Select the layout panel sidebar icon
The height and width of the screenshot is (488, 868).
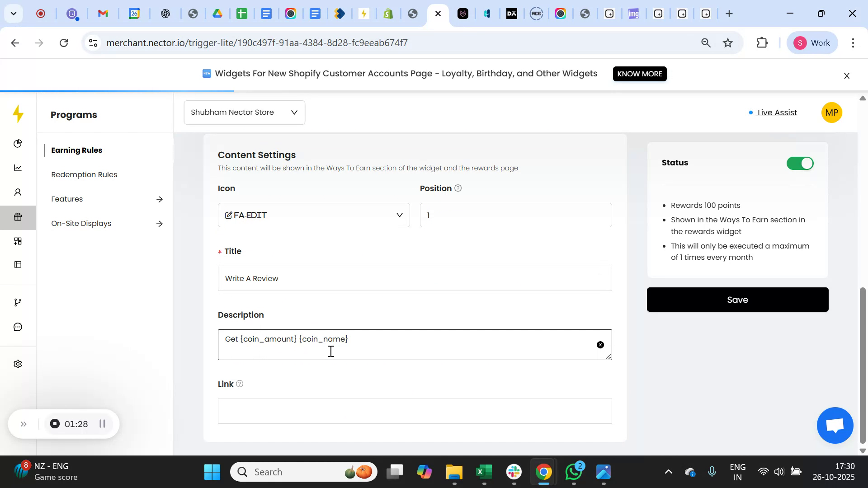click(18, 264)
